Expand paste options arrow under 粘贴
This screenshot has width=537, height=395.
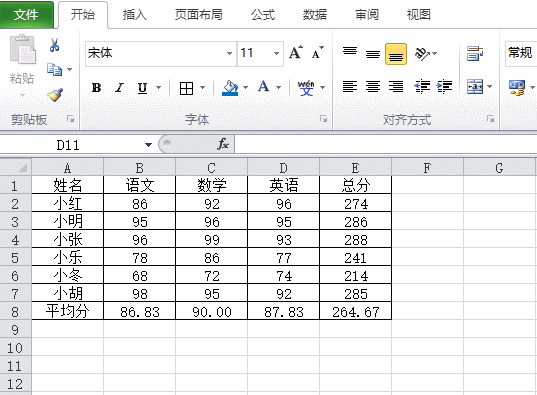pos(22,95)
